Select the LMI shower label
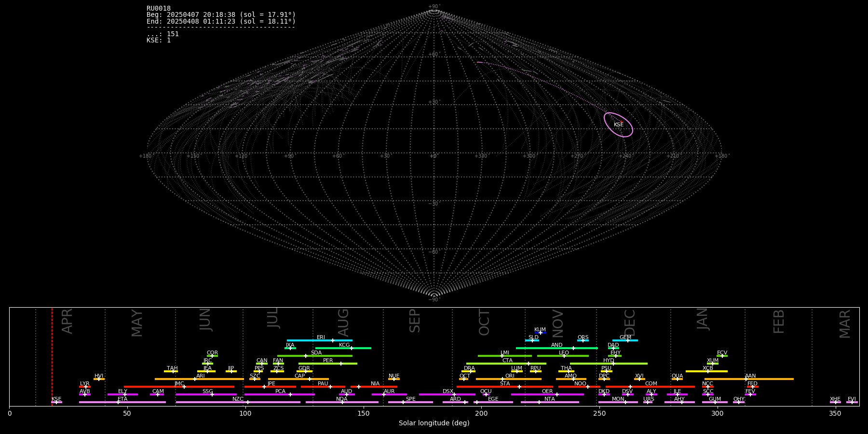The width and height of the screenshot is (868, 434). 505,353
